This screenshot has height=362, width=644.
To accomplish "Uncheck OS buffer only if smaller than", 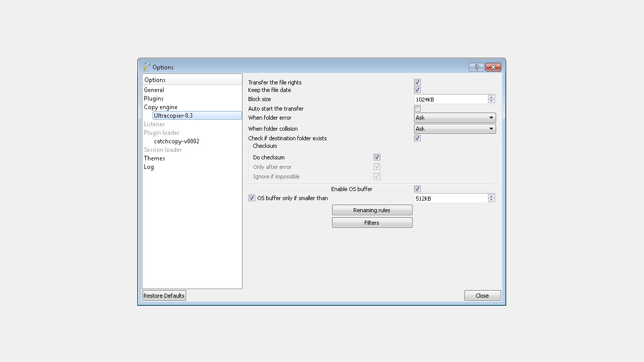I will [252, 198].
